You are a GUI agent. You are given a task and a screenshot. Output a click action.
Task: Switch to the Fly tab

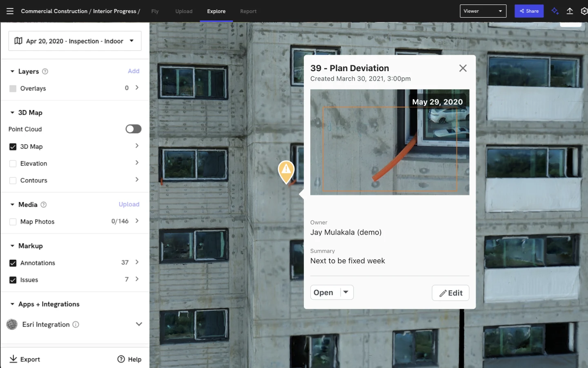[x=155, y=11]
